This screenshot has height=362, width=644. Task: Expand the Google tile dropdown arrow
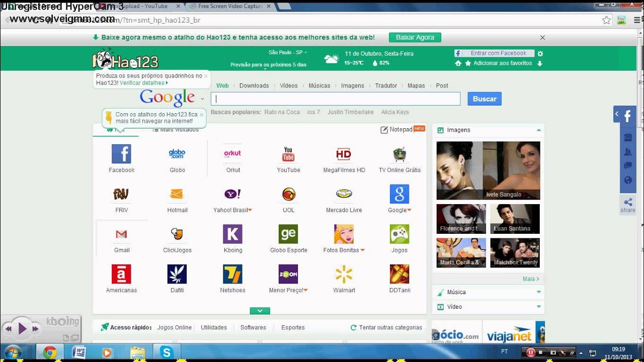(410, 210)
